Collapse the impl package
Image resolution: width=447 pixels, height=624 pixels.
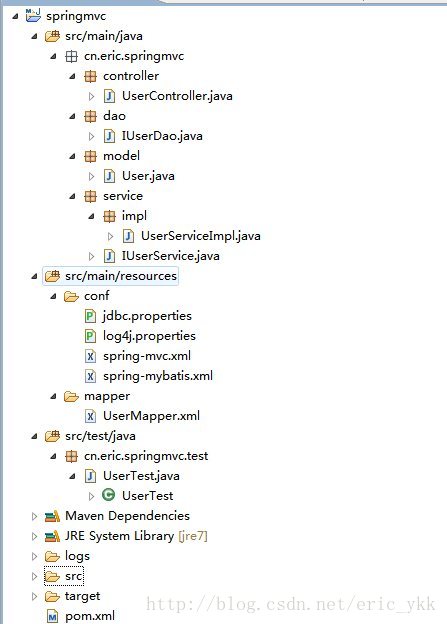(x=92, y=216)
